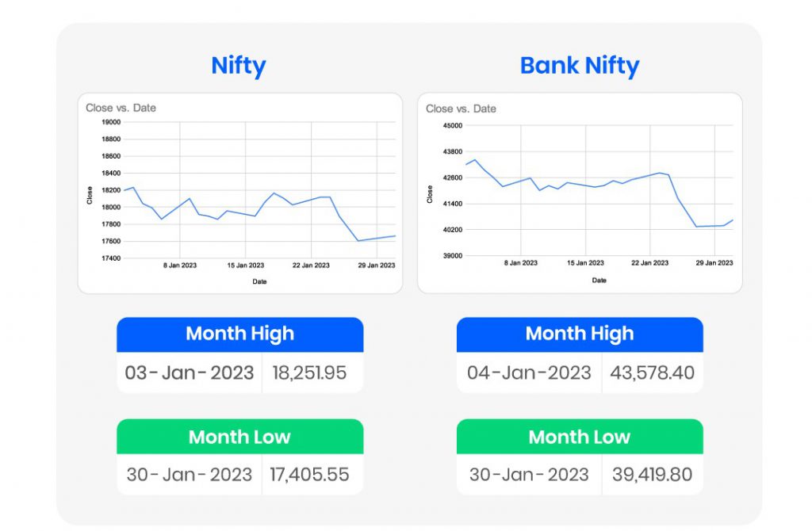The width and height of the screenshot is (812, 531).
Task: Click the 45000 label on the Bank Nifty axis
Action: click(x=452, y=126)
